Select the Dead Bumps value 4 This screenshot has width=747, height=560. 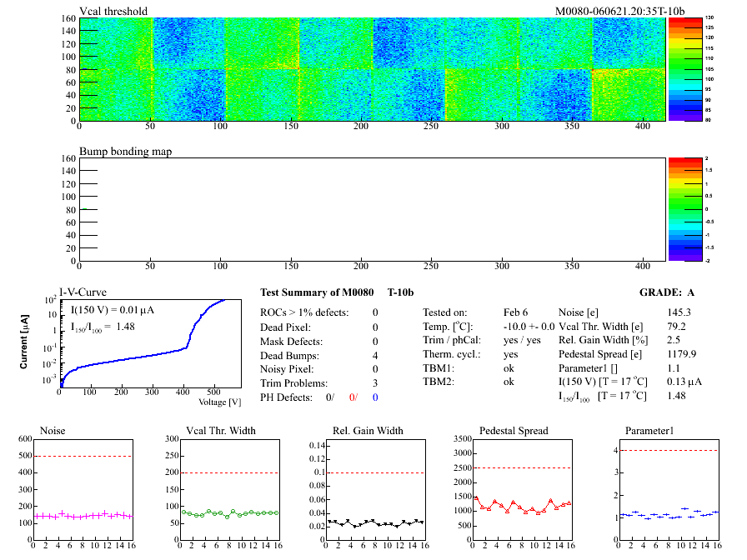coord(375,355)
